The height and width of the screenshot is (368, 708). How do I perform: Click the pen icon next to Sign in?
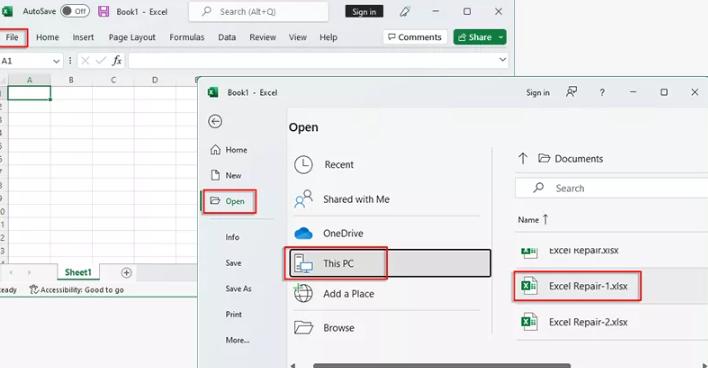click(x=405, y=12)
